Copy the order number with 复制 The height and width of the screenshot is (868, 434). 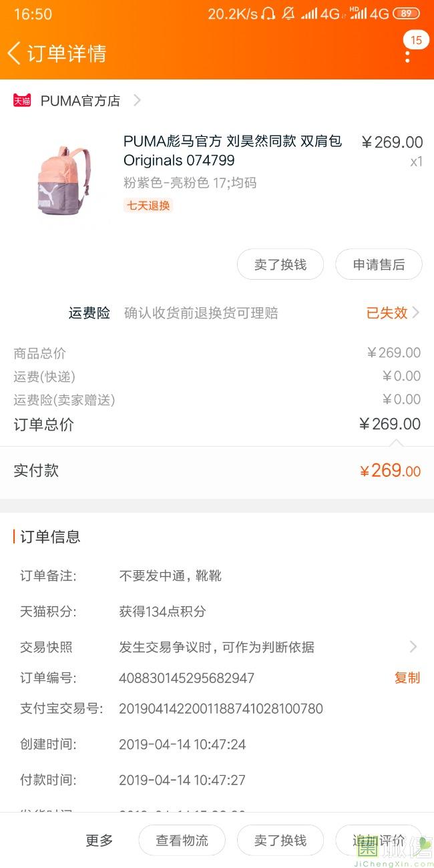click(407, 678)
